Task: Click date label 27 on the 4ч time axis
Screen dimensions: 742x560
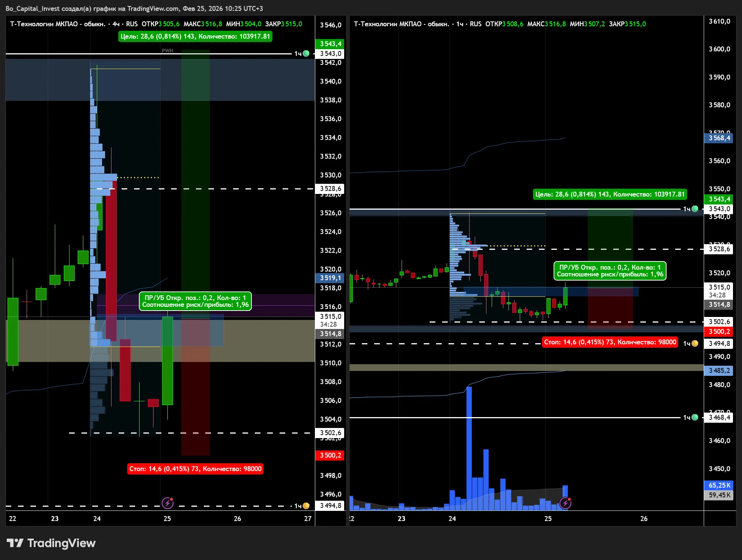Action: coord(308,519)
